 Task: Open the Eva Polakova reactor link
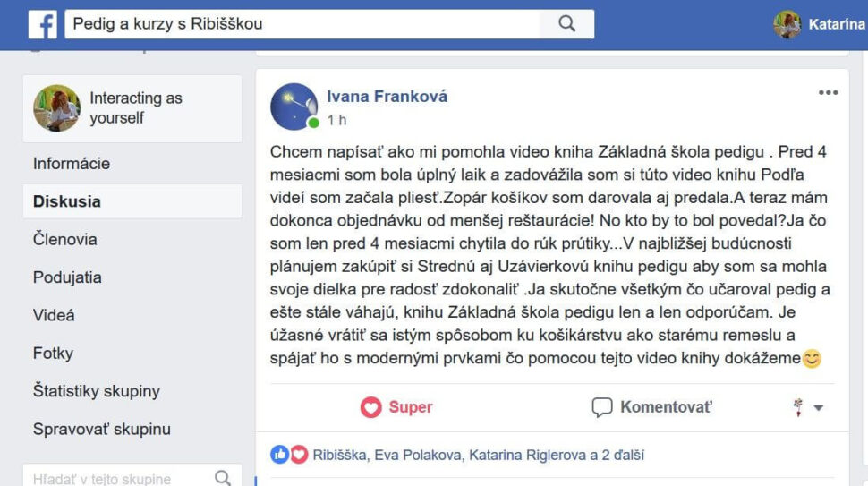click(418, 455)
